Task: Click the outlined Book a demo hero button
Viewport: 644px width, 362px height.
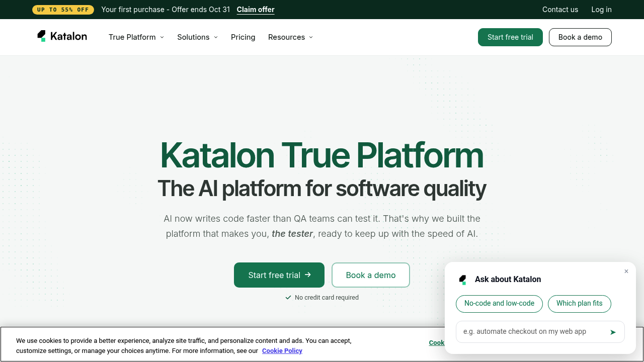Action: click(x=371, y=275)
